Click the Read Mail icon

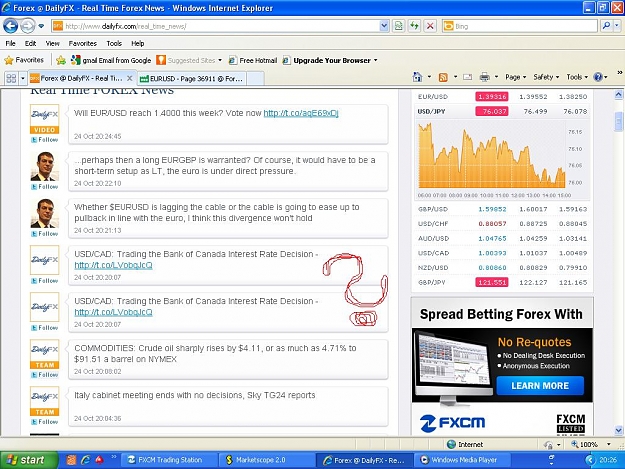pyautogui.click(x=468, y=77)
